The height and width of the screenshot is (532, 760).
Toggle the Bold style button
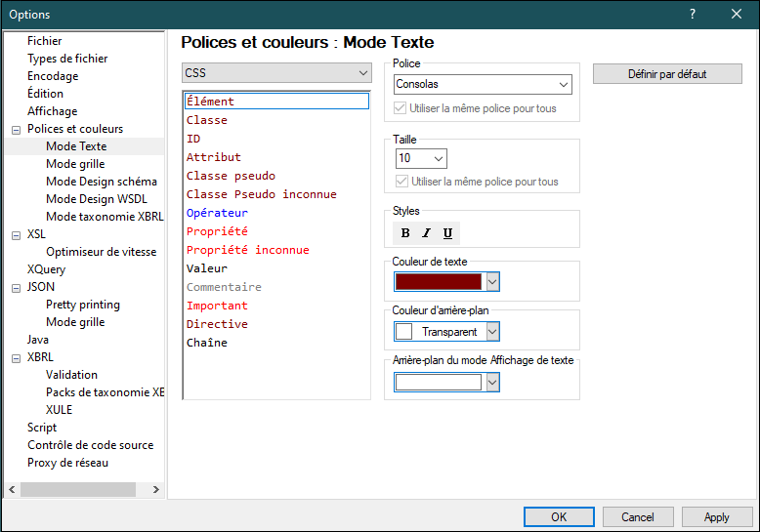[x=405, y=233]
